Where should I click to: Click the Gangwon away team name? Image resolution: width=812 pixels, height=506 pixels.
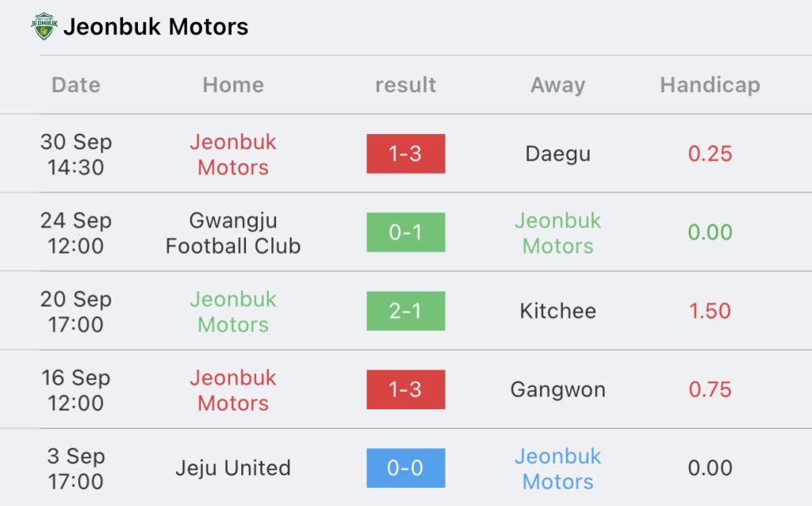[557, 390]
